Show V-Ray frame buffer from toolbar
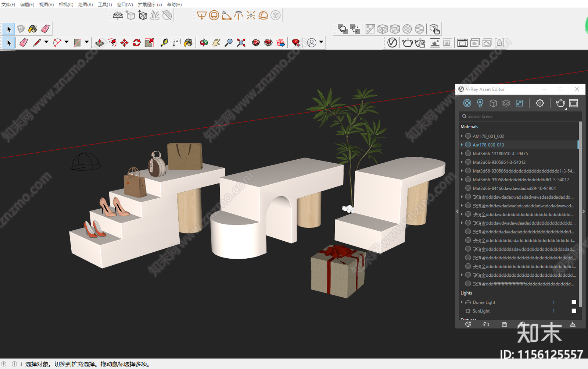This screenshot has width=588, height=369. (462, 43)
